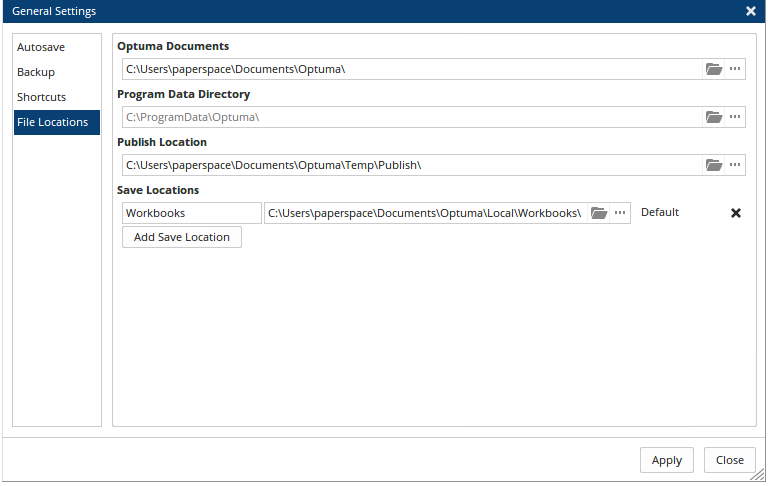The width and height of the screenshot is (768, 486).
Task: Open folder icon for Workbooks save location
Action: 599,213
